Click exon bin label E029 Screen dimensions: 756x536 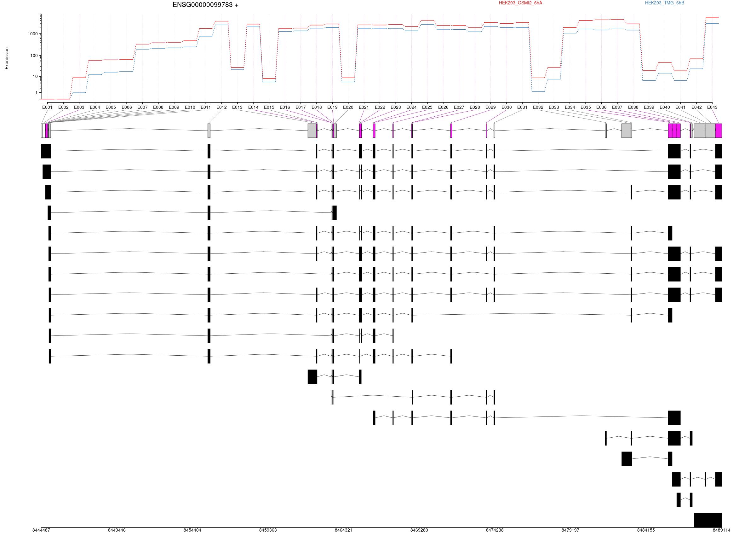pyautogui.click(x=490, y=107)
